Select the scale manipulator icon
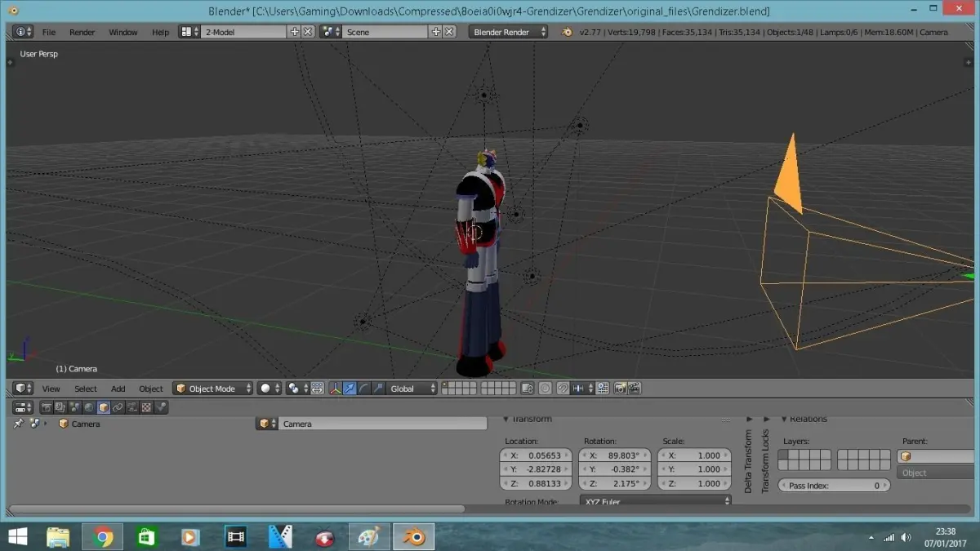The image size is (980, 551). pos(378,389)
